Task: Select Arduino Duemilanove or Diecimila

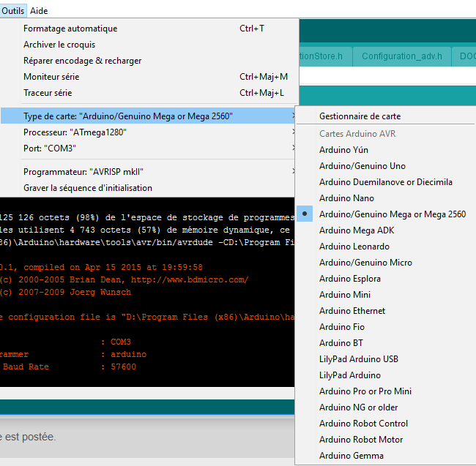Action: point(385,182)
